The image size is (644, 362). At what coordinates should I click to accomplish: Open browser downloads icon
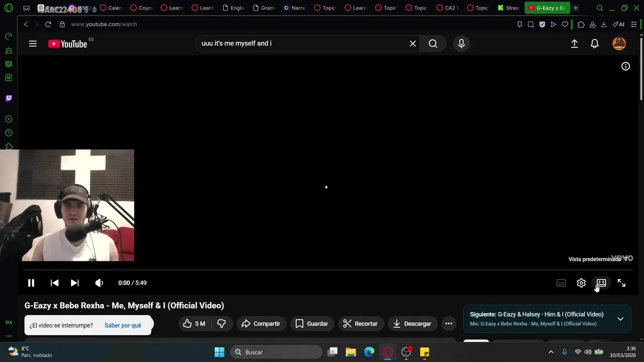click(604, 24)
